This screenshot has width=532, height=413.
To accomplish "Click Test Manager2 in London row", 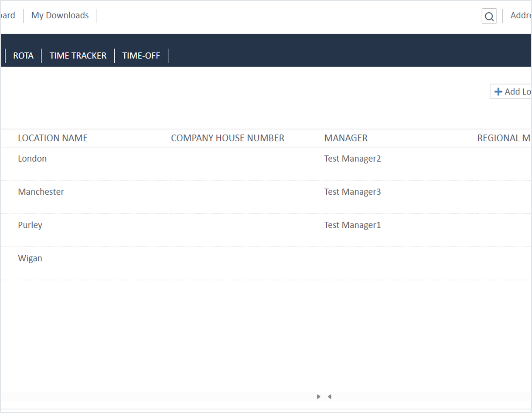I will point(352,159).
